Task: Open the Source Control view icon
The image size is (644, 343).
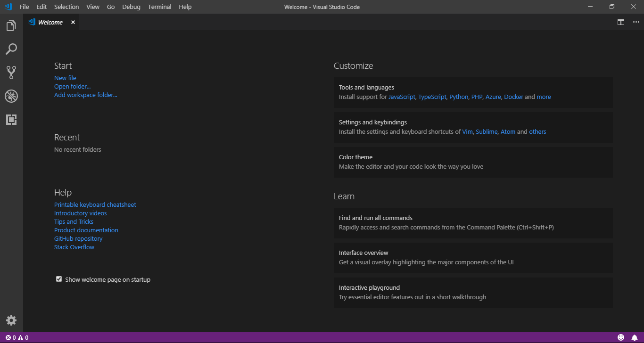Action: [11, 72]
